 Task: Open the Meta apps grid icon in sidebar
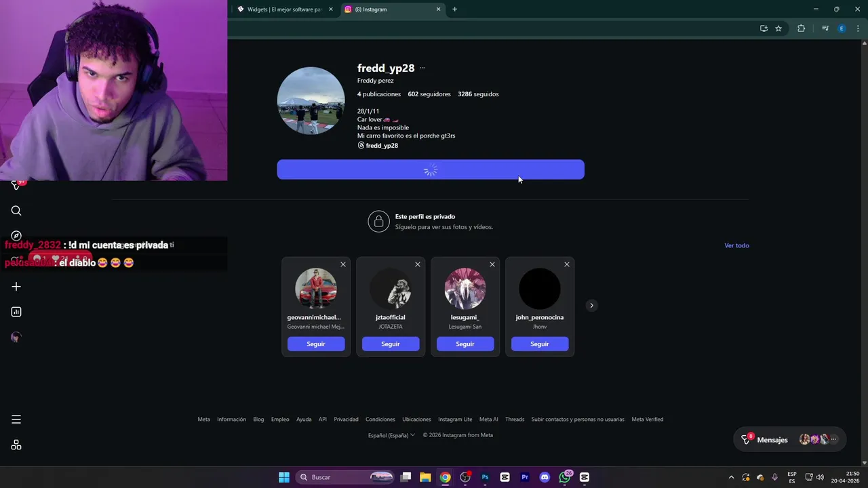(16, 445)
